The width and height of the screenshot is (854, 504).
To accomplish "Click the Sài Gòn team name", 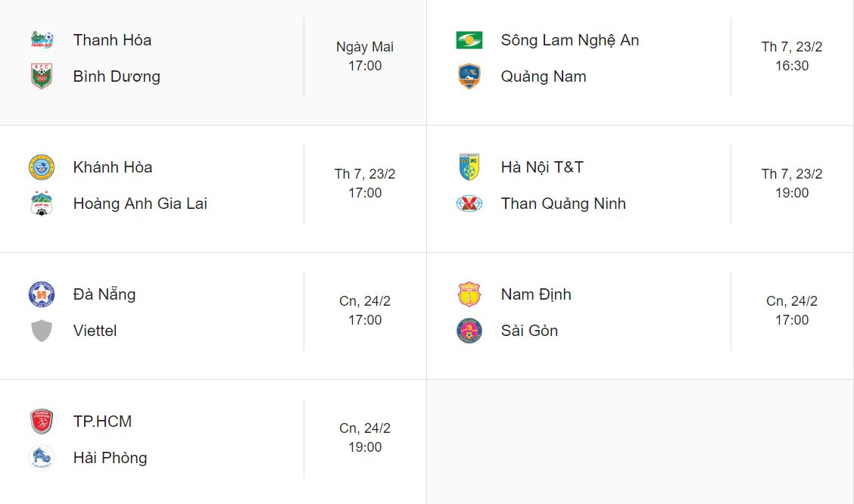I will 528,331.
